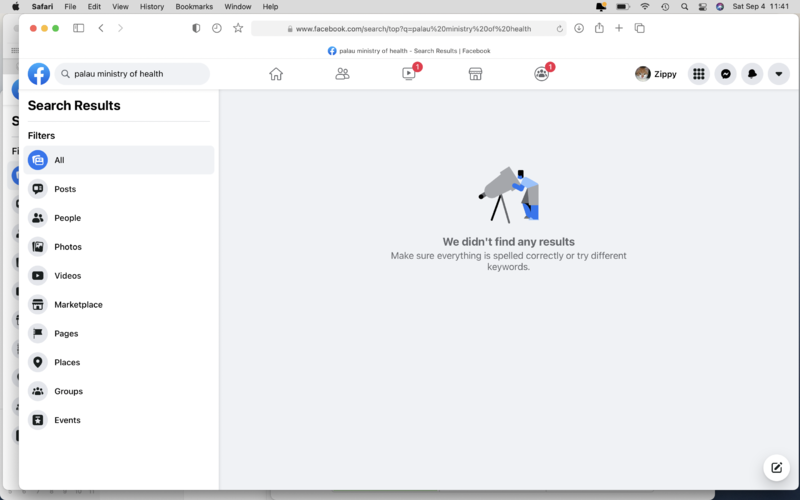Image resolution: width=800 pixels, height=500 pixels.
Task: Open the Facebook menu grid icon
Action: pos(699,74)
